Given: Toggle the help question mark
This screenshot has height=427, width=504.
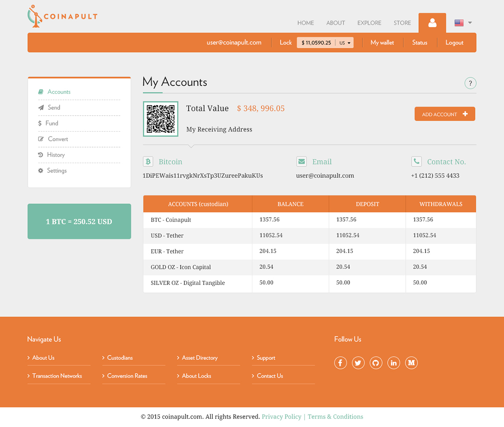Looking at the screenshot, I should click(x=470, y=83).
